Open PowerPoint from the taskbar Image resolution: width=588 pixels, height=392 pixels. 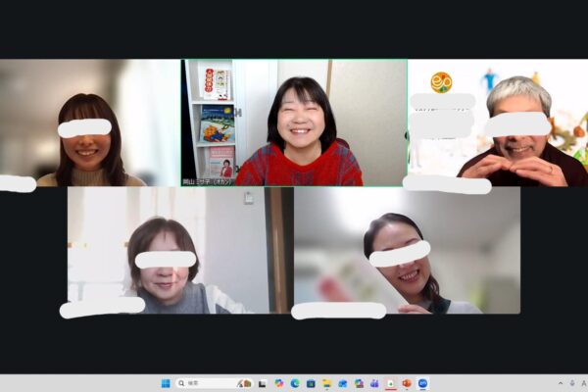pos(407,383)
